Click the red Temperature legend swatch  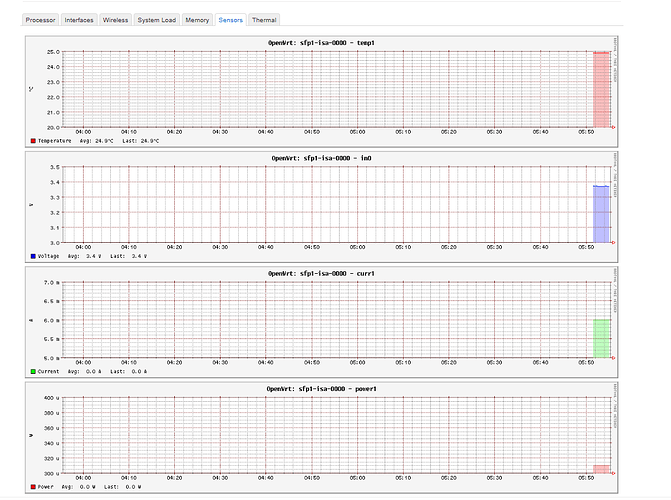click(34, 141)
